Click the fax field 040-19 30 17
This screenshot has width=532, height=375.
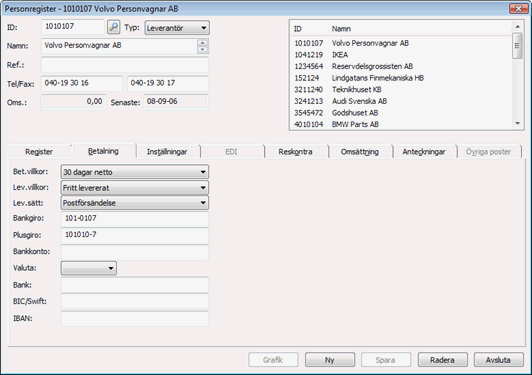[168, 83]
